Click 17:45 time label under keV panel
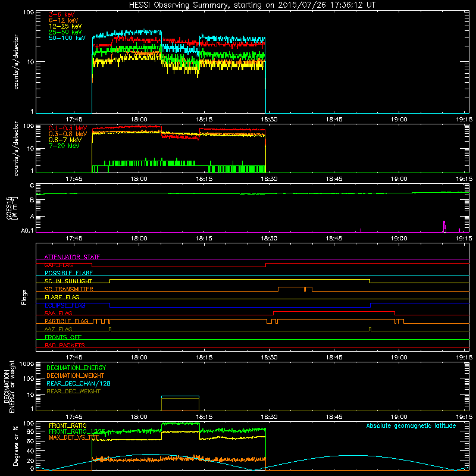The width and height of the screenshot is (476, 476). pos(74,120)
